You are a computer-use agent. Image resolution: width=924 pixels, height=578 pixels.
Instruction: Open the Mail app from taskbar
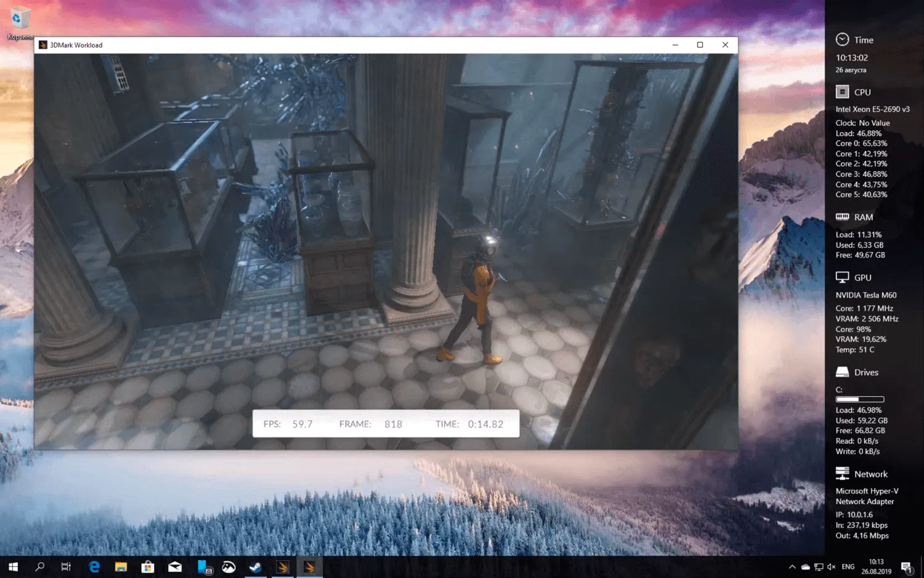click(175, 567)
